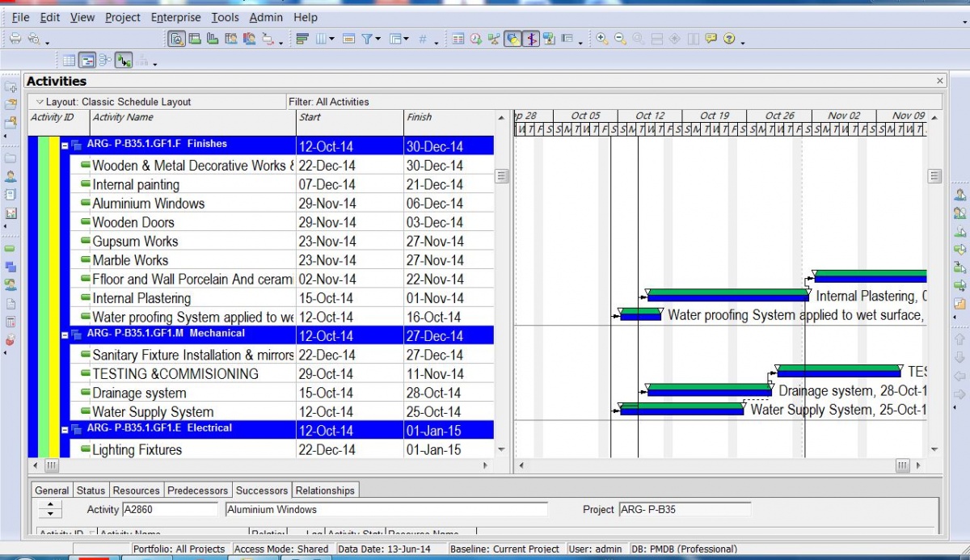Image resolution: width=970 pixels, height=560 pixels.
Task: Switch the top layout to Activity Table
Action: click(70, 61)
